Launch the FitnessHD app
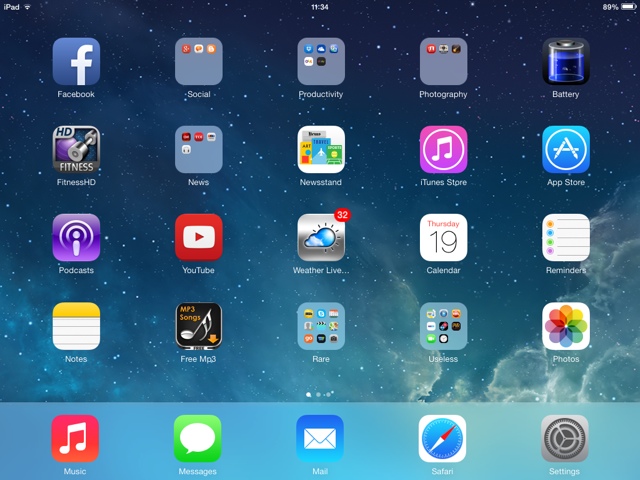Viewport: 640px width, 480px height. 76,149
